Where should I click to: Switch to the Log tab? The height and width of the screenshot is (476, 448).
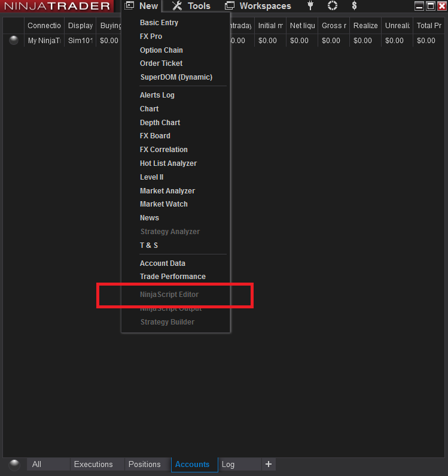[x=240, y=464]
